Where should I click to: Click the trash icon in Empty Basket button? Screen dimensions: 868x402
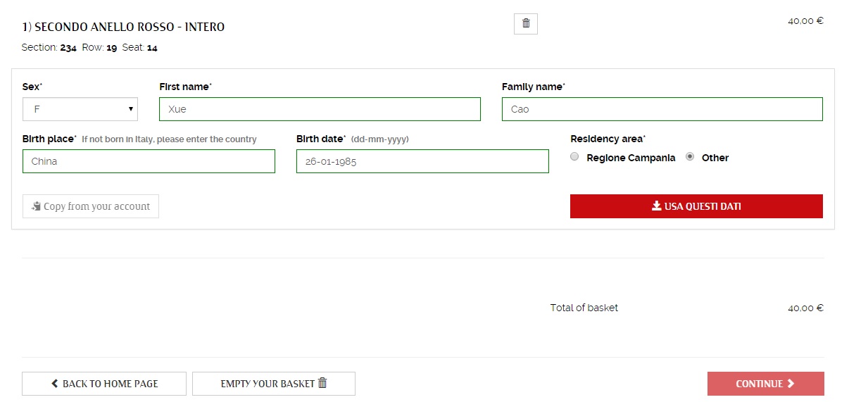[x=322, y=383]
